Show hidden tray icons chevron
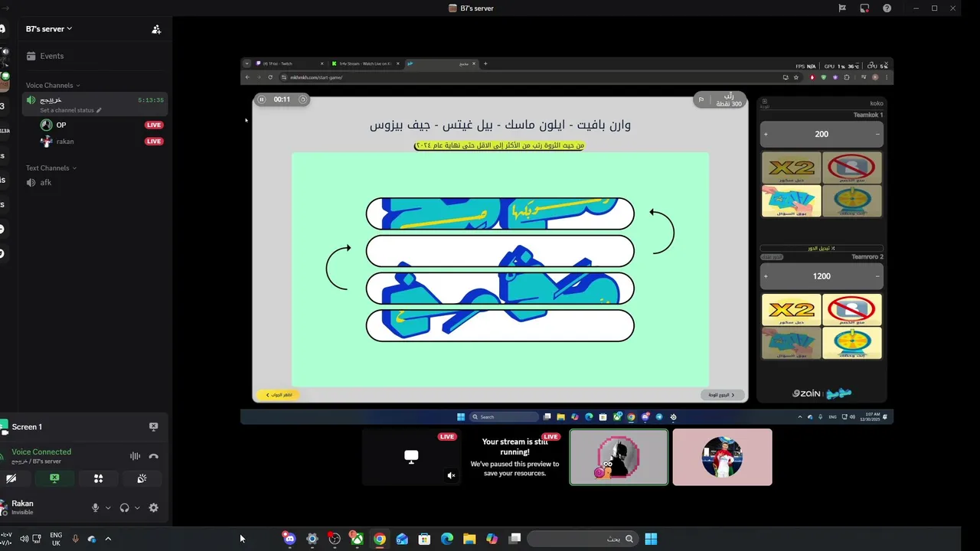The height and width of the screenshot is (551, 980). point(108,539)
